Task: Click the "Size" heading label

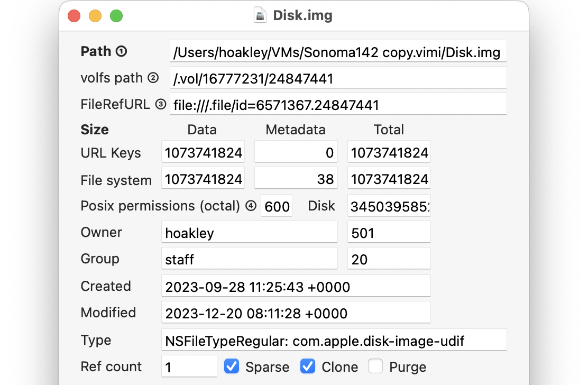Action: click(x=95, y=130)
